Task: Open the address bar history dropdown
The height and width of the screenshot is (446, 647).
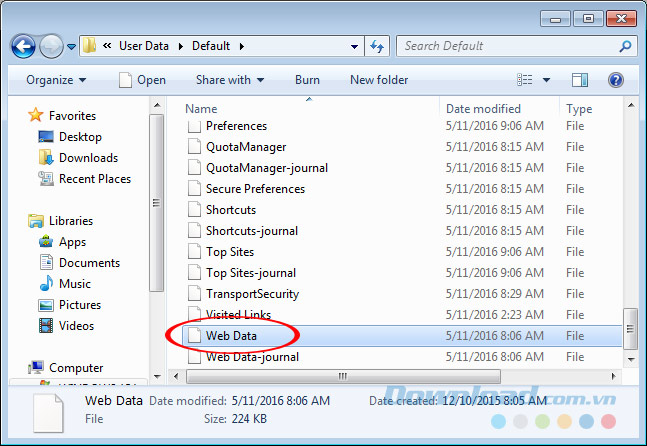Action: point(354,46)
